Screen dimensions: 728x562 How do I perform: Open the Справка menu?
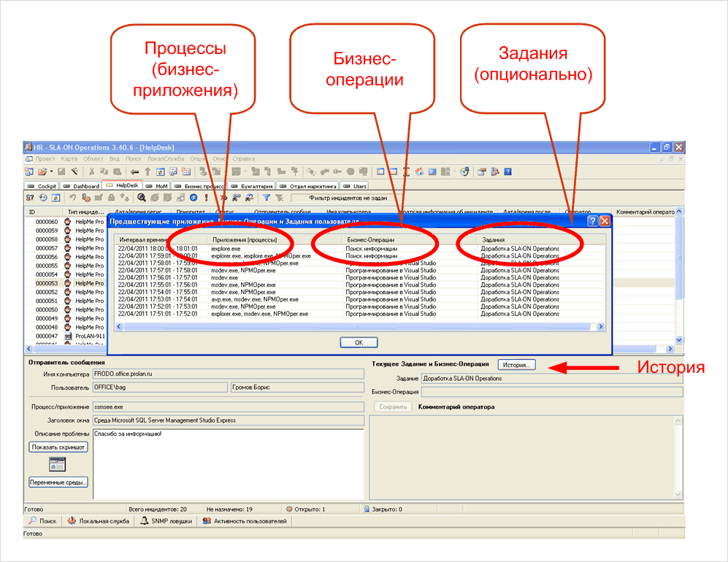coord(244,158)
